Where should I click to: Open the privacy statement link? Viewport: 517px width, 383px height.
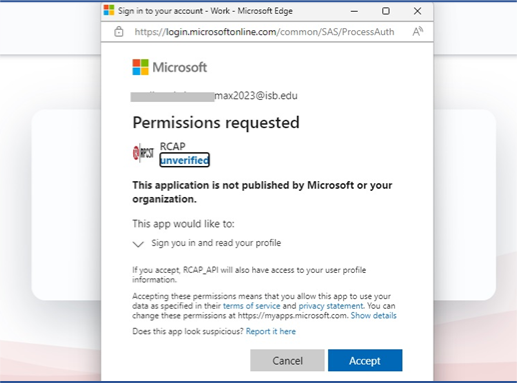pos(331,306)
